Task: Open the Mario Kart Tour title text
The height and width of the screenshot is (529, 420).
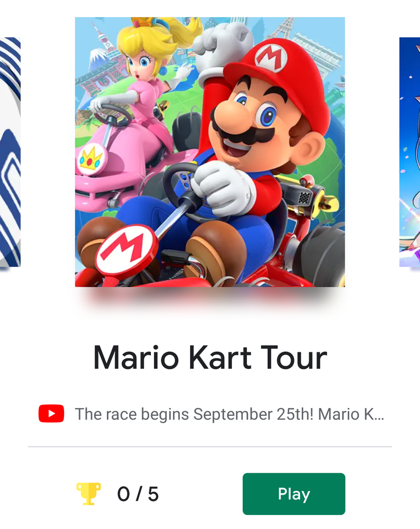Action: pos(210,357)
